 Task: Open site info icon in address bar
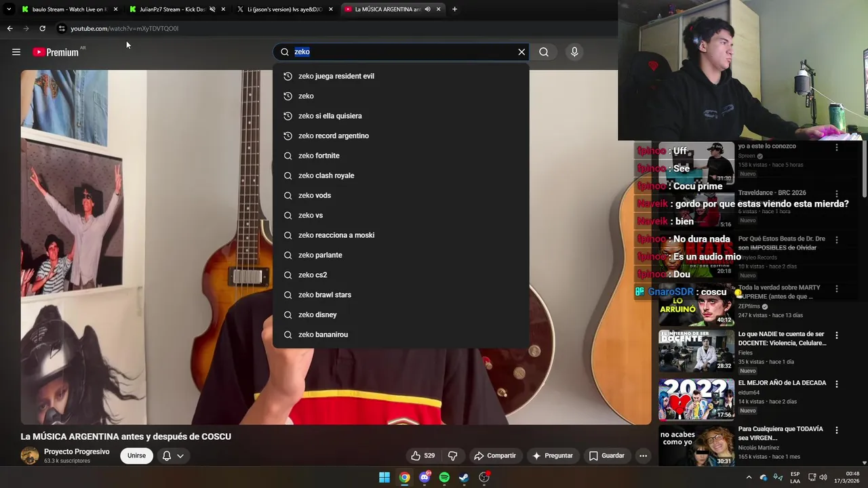(62, 28)
